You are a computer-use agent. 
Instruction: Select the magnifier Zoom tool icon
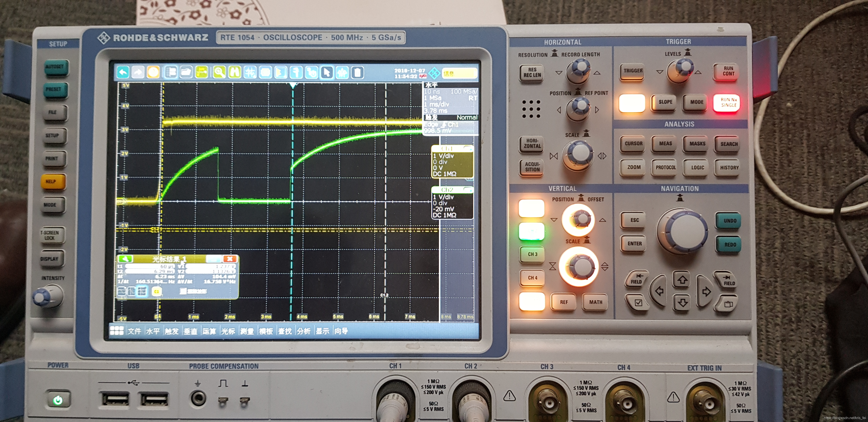[x=219, y=72]
